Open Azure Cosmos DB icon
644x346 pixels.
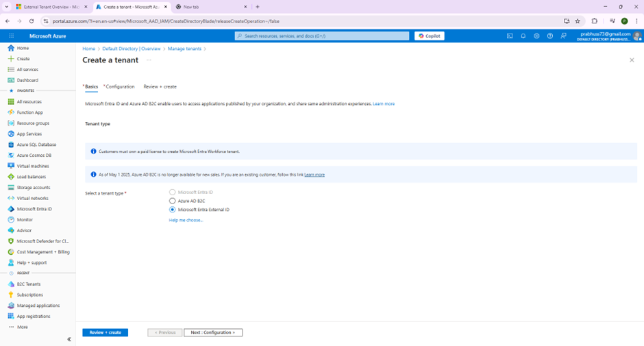click(x=11, y=156)
